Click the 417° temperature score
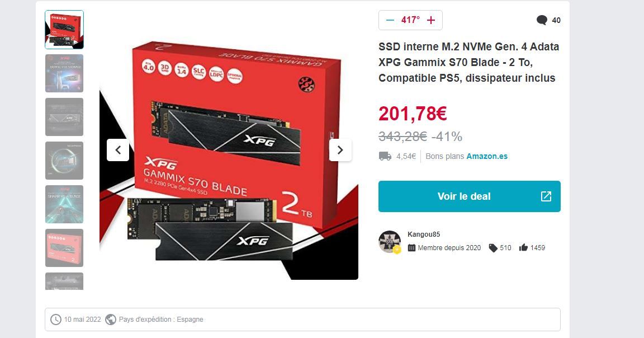 tap(411, 20)
